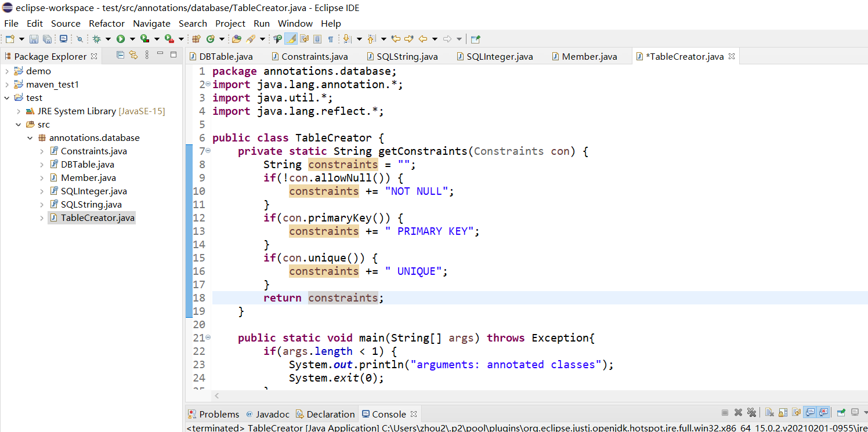Viewport: 868px width, 432px height.
Task: Click the Debug bug icon
Action: [96, 39]
